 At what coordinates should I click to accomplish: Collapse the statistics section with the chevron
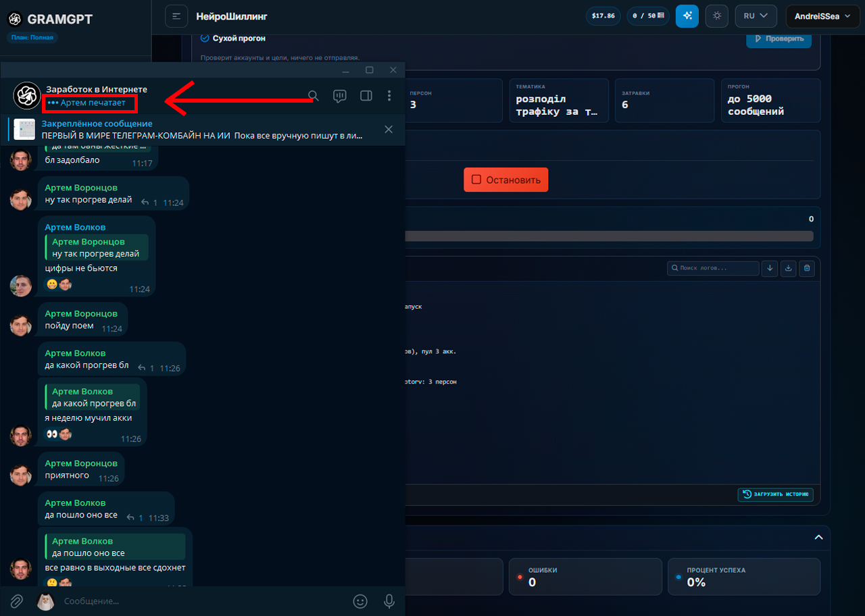coord(818,538)
